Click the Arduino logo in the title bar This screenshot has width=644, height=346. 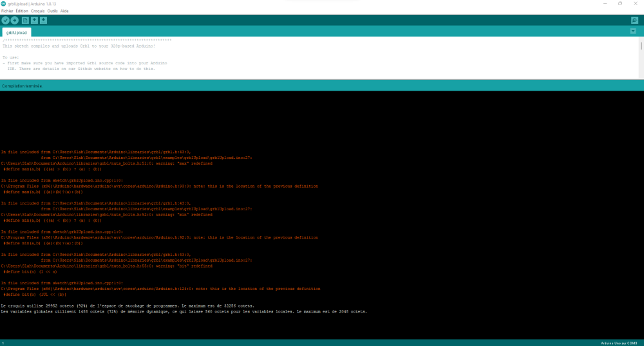click(x=3, y=4)
